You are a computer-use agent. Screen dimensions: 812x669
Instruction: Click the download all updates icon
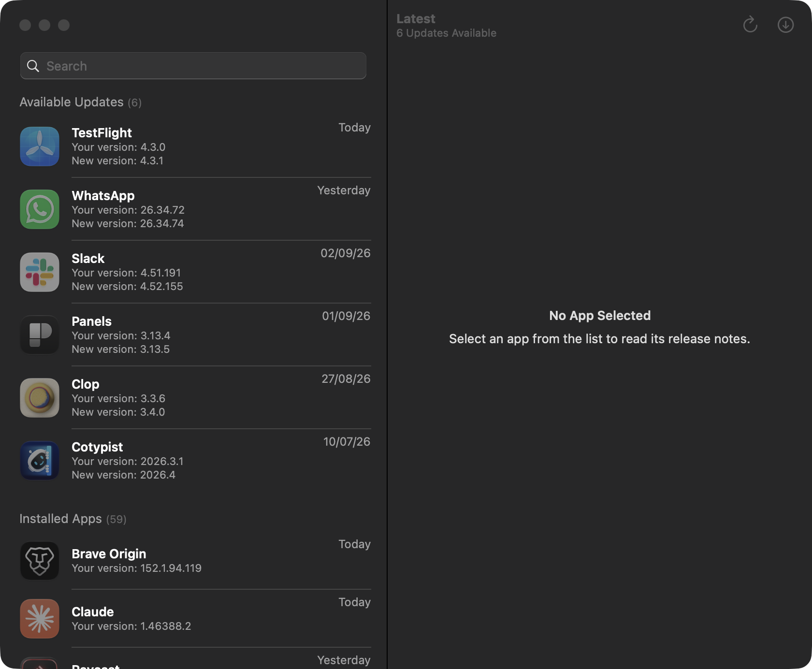[x=785, y=25]
